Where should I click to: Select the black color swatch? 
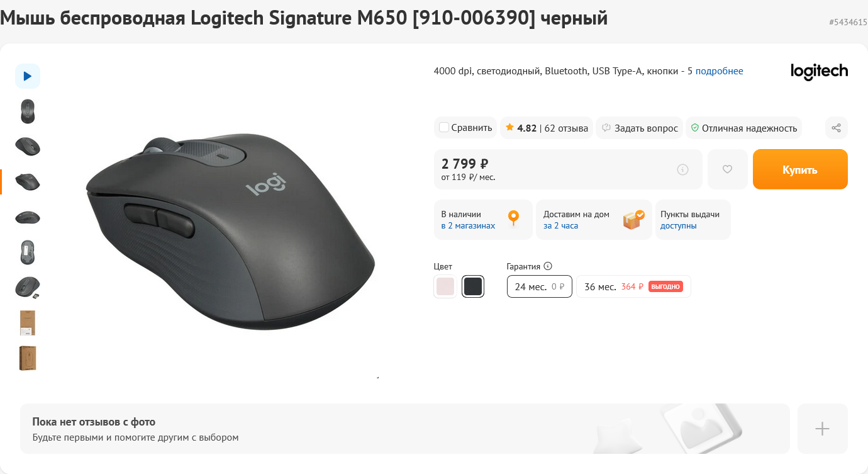[473, 286]
